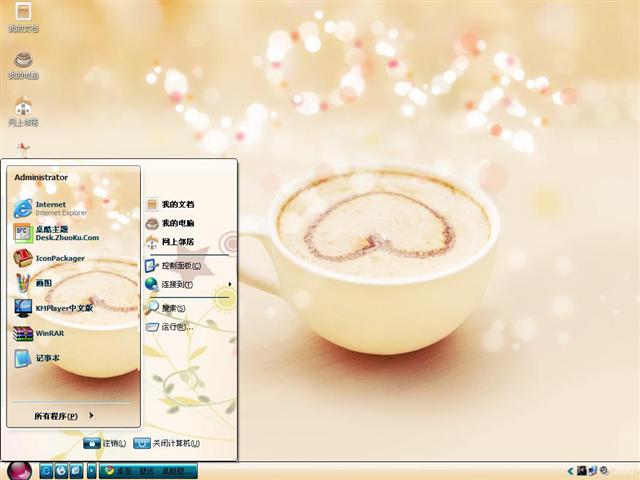
Task: Open the 我的电脑 coffee-cup desktop icon
Action: (23, 65)
